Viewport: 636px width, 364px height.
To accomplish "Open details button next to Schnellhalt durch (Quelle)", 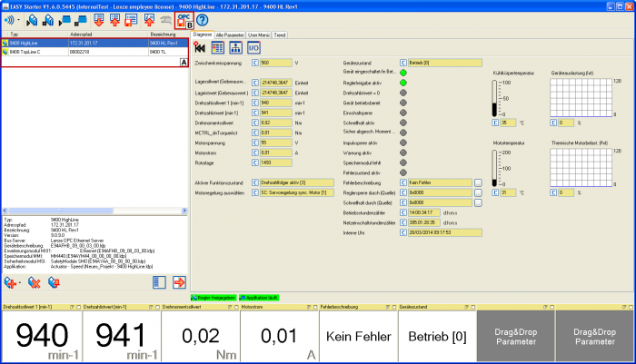I will pyautogui.click(x=478, y=202).
